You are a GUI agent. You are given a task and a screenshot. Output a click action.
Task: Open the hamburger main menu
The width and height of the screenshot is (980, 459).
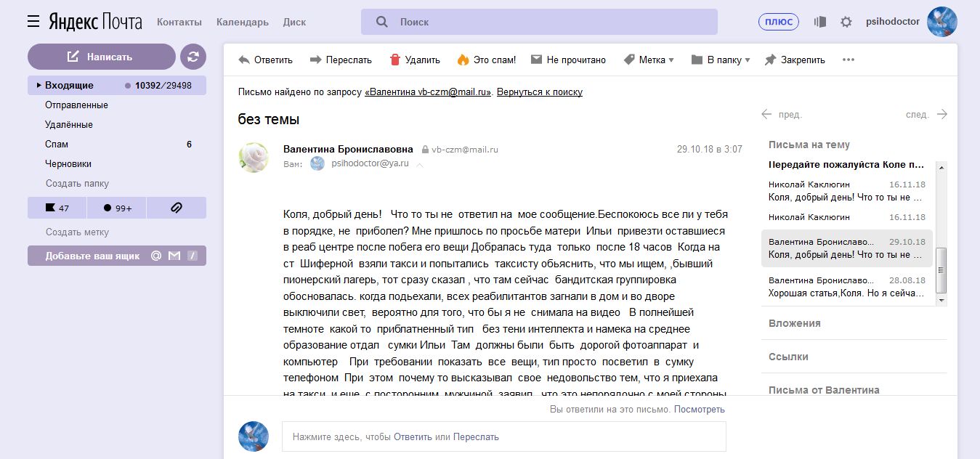[33, 22]
